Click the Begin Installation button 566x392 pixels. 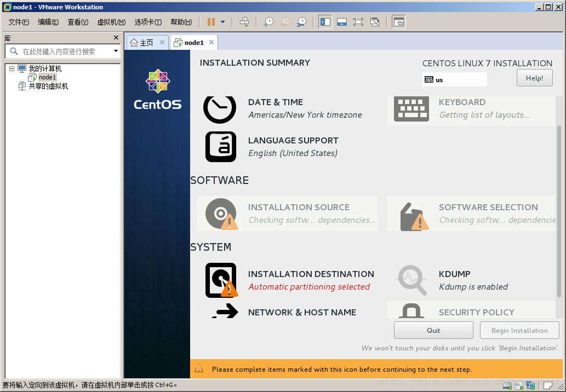(519, 330)
